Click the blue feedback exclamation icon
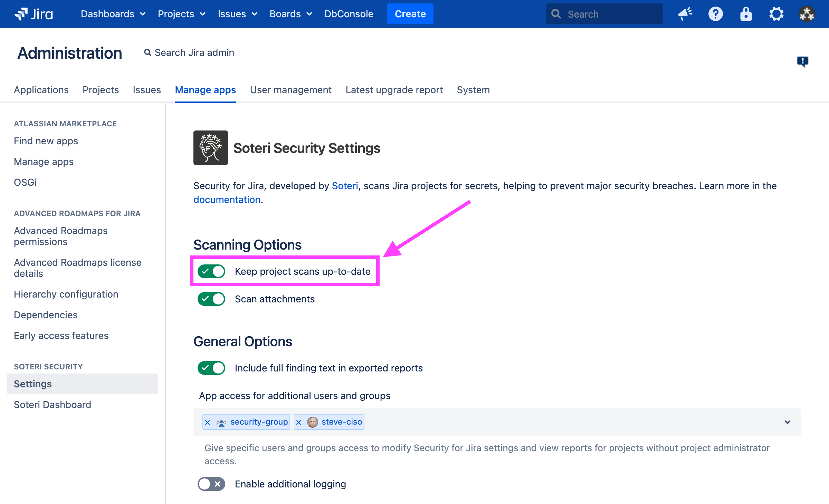 click(x=802, y=62)
